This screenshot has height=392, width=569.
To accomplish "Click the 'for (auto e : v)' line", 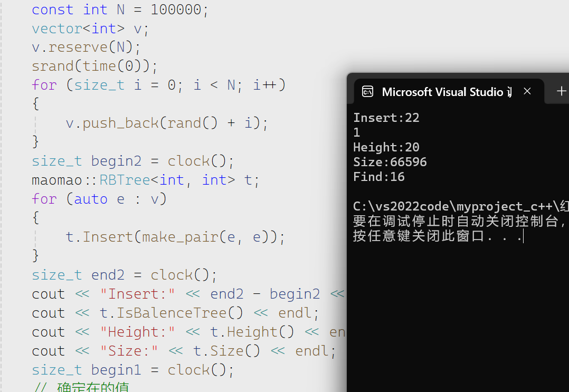I will (99, 199).
